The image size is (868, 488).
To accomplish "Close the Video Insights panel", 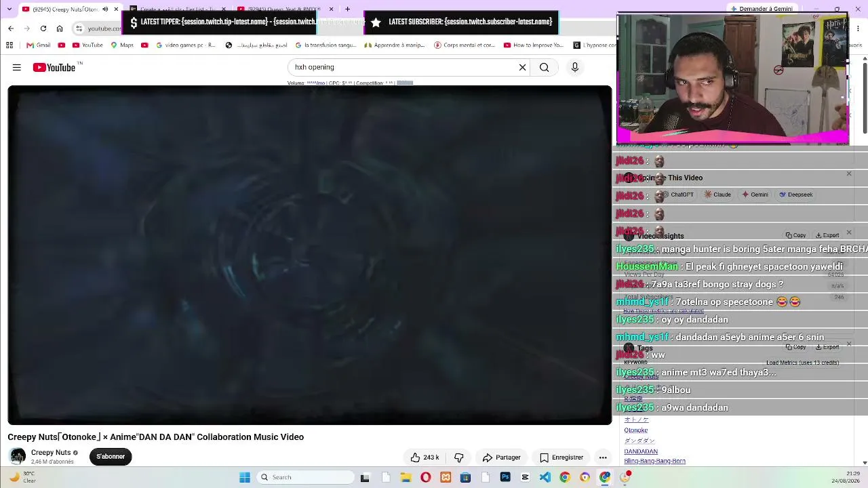I will point(848,232).
